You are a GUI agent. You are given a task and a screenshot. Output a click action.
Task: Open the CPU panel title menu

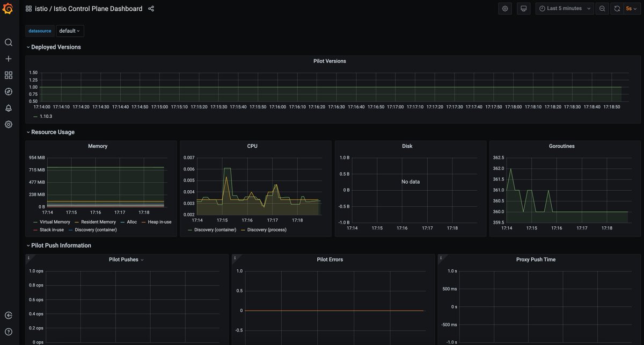[x=252, y=146]
